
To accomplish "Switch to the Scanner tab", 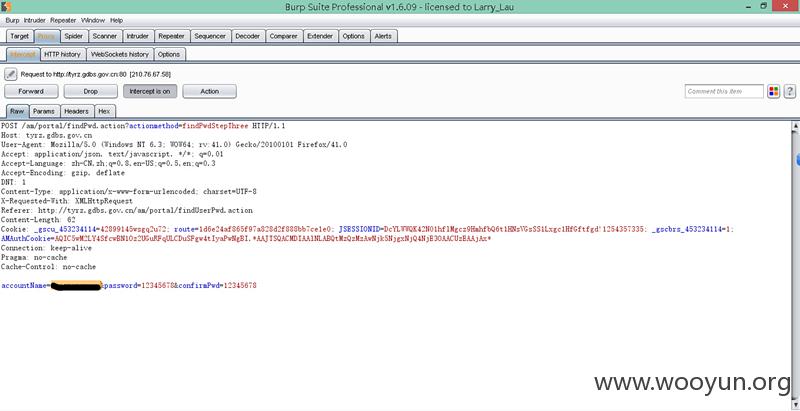I will pyautogui.click(x=105, y=36).
